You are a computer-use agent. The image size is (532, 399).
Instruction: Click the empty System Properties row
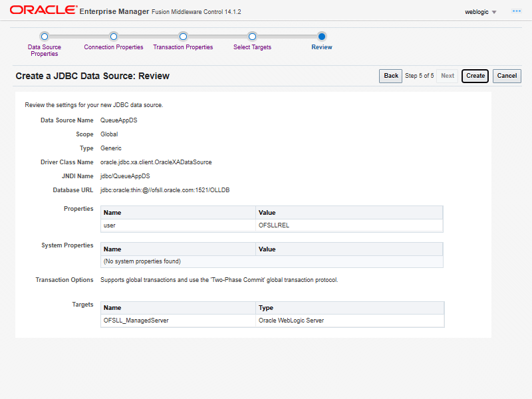pos(271,261)
